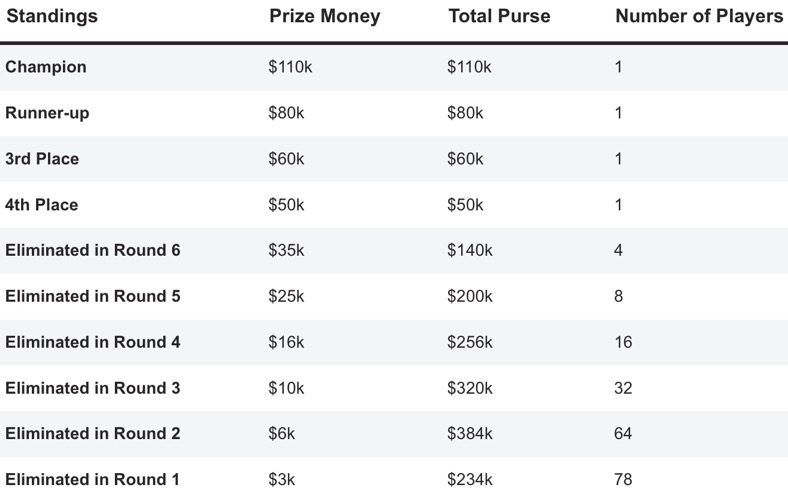Select the Eliminated in Round 4 label
The image size is (788, 499).
(x=93, y=342)
